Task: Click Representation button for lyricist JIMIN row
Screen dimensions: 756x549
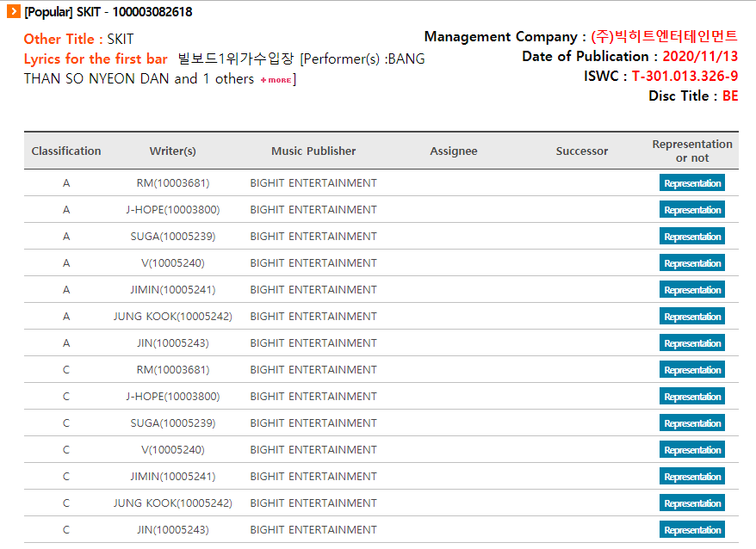Action: pyautogui.click(x=692, y=290)
